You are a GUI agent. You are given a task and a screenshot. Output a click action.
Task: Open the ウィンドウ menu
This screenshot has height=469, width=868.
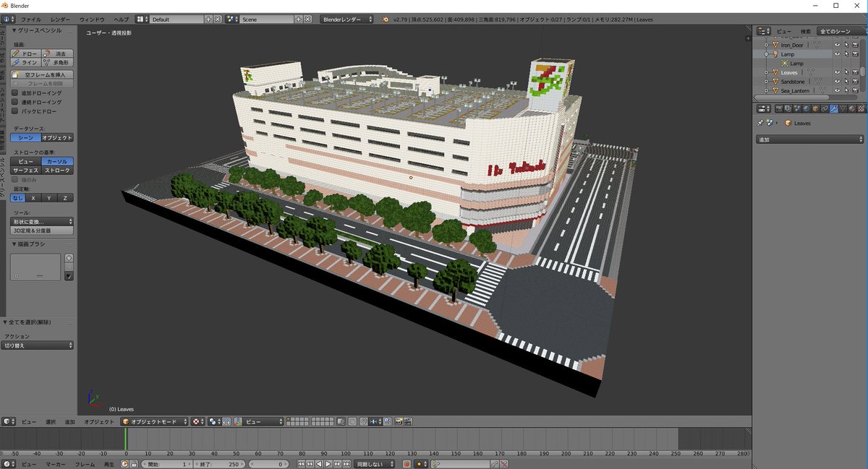coord(92,19)
